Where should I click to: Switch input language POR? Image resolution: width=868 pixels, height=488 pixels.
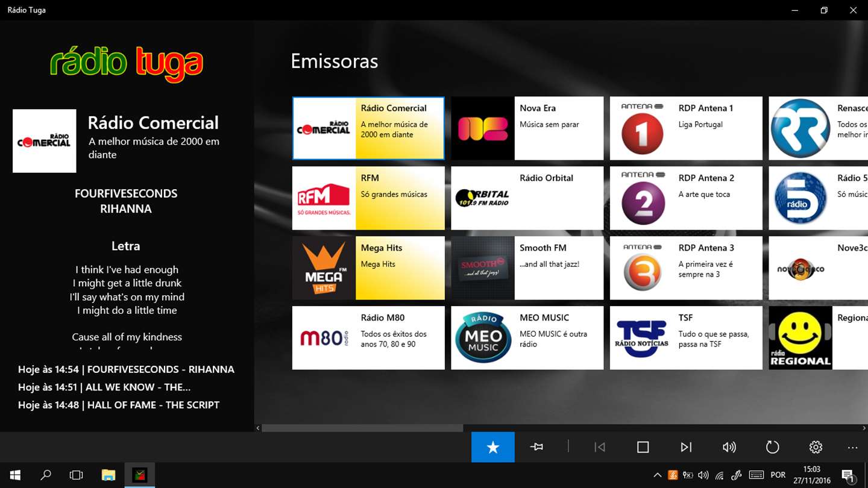(778, 475)
